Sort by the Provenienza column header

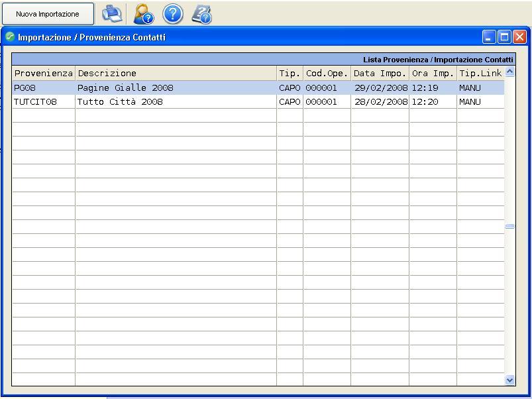pyautogui.click(x=44, y=74)
